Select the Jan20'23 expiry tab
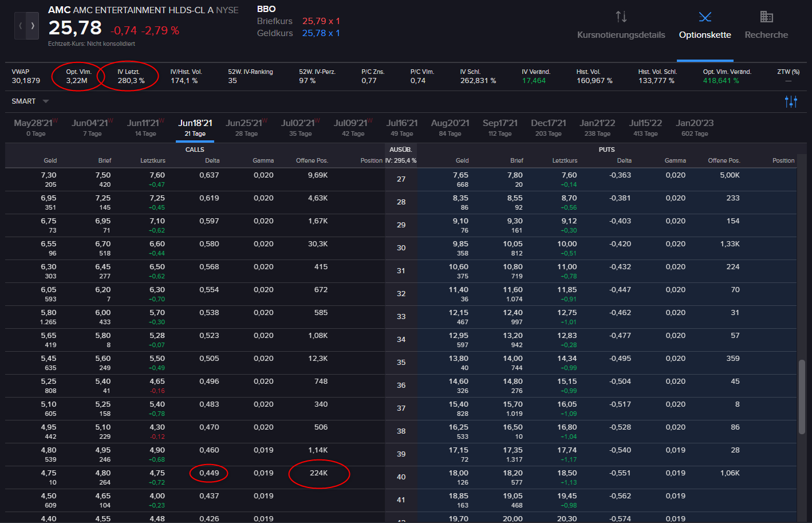812x523 pixels. [695, 128]
